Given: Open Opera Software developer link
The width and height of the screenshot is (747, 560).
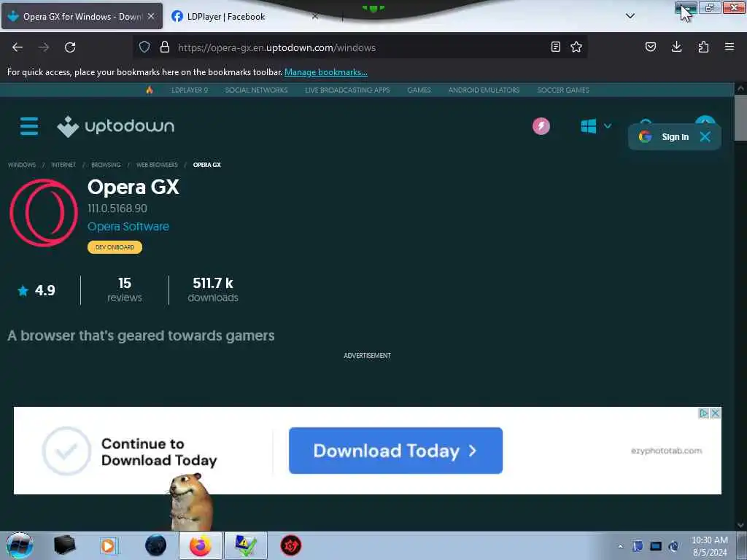Looking at the screenshot, I should point(128,227).
